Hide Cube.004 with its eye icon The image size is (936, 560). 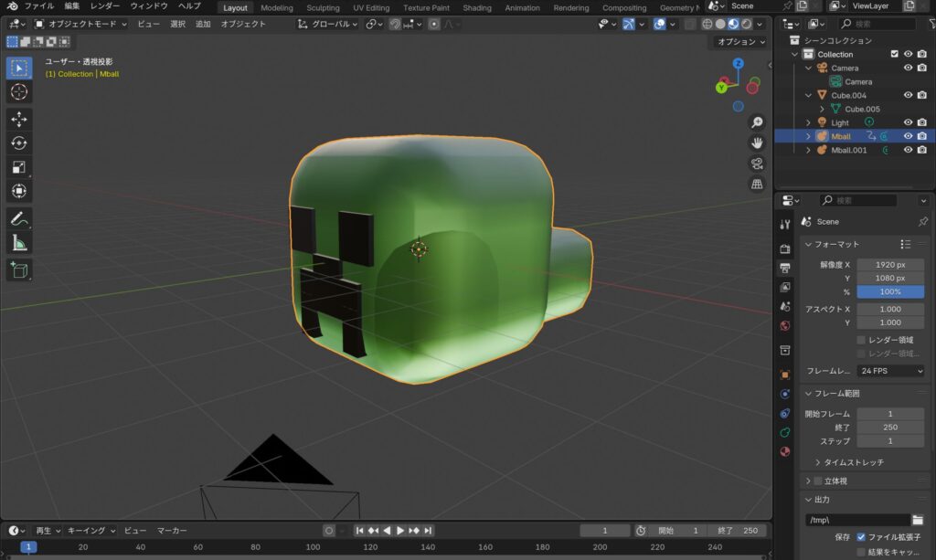[x=908, y=95]
